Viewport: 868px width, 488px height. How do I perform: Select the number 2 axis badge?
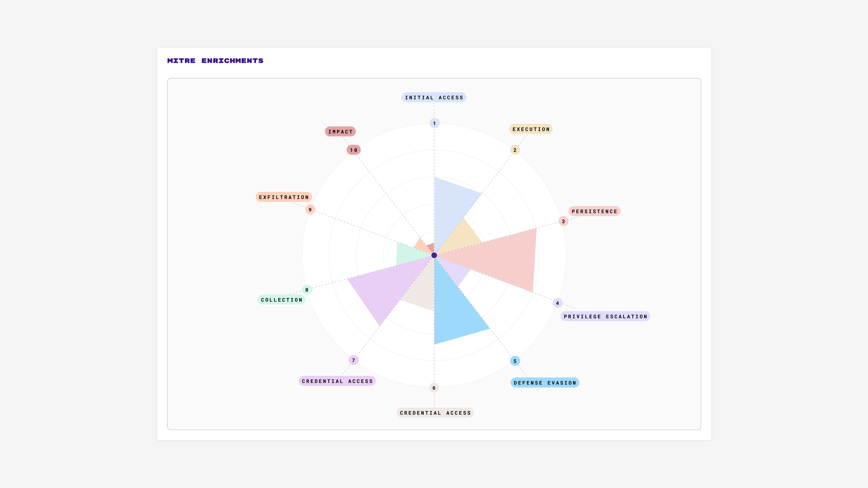[515, 150]
